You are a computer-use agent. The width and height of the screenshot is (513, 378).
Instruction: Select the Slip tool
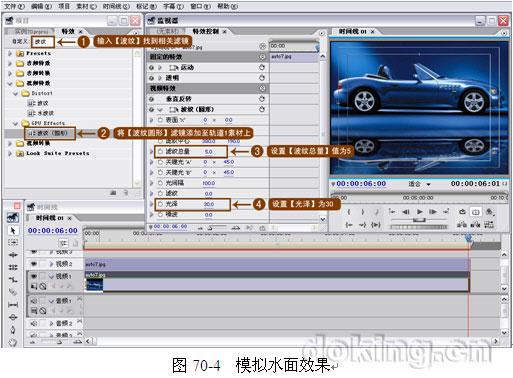tap(13, 305)
